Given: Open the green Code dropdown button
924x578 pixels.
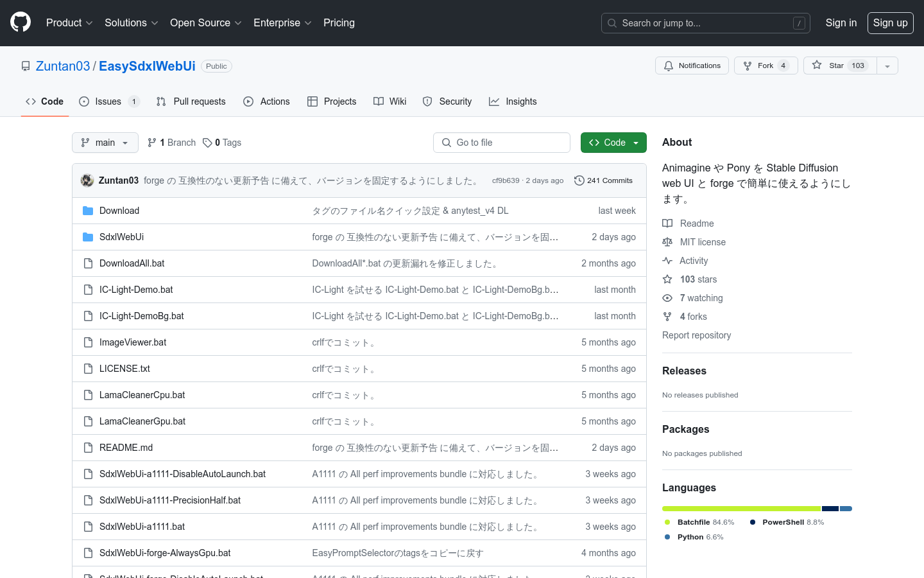Looking at the screenshot, I should click(x=613, y=143).
